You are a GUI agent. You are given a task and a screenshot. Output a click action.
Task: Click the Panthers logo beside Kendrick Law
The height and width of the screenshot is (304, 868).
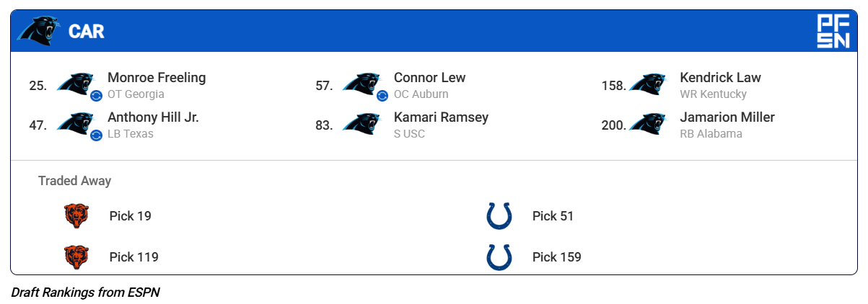[x=648, y=84]
